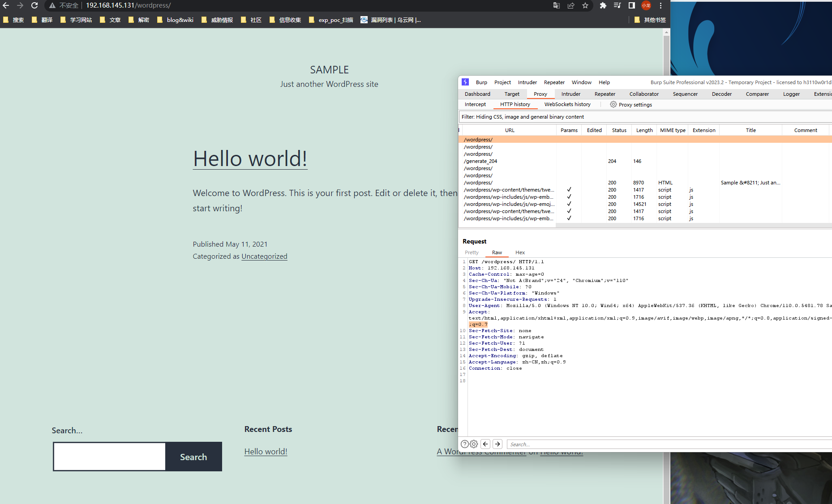Open the media control playlist icon
The width and height of the screenshot is (832, 504).
tap(618, 5)
